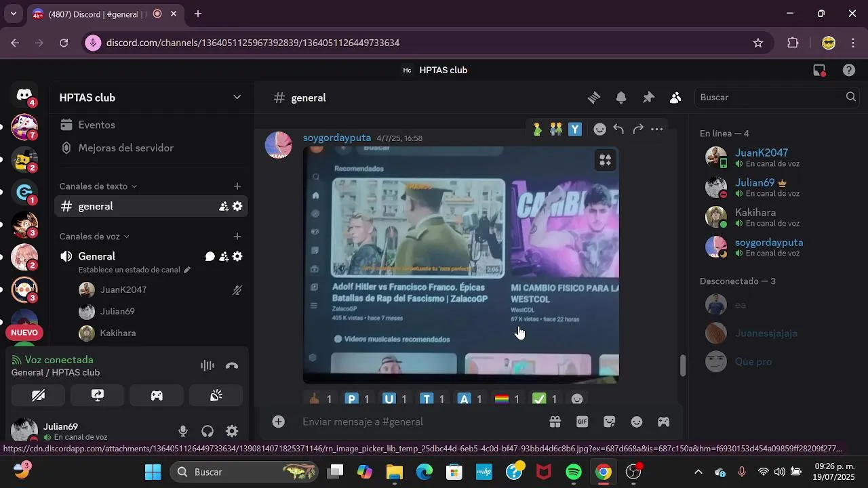The image size is (868, 488).
Task: Show pinned messages
Action: pyautogui.click(x=648, y=98)
